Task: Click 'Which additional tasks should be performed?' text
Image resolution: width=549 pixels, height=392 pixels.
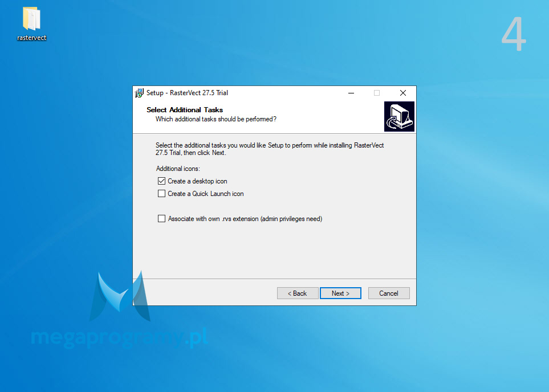Action: (216, 119)
